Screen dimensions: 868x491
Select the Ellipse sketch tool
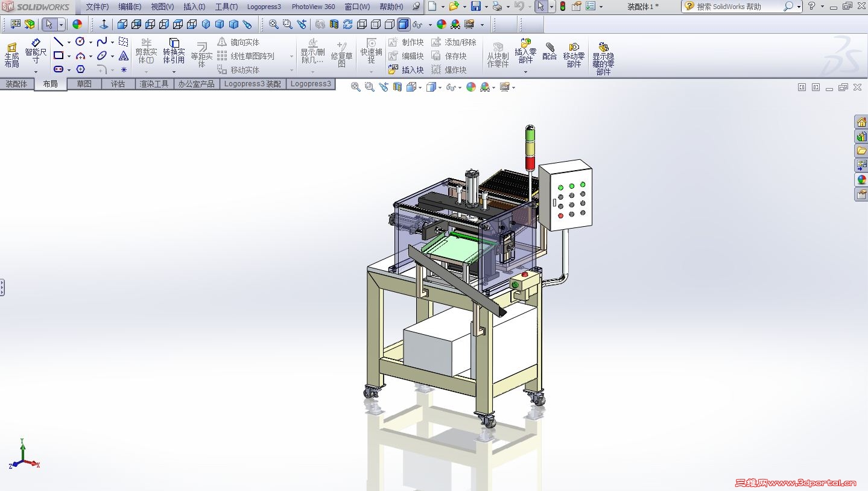102,55
